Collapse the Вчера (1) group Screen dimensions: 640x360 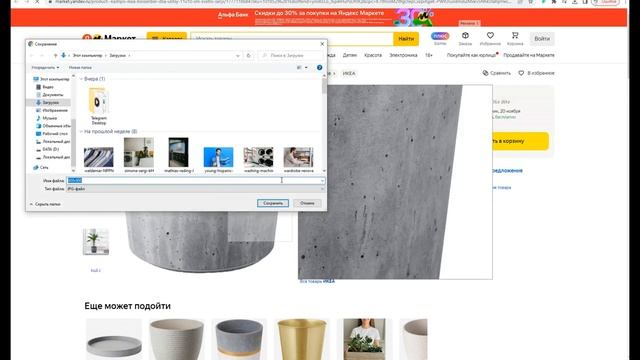click(x=81, y=79)
